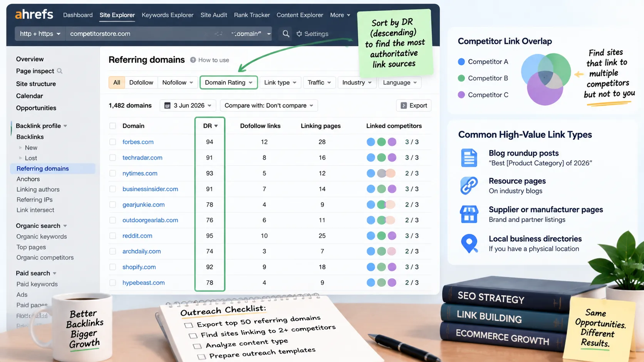This screenshot has height=362, width=644.
Task: Click the Resource pages chain-link icon
Action: 469,186
